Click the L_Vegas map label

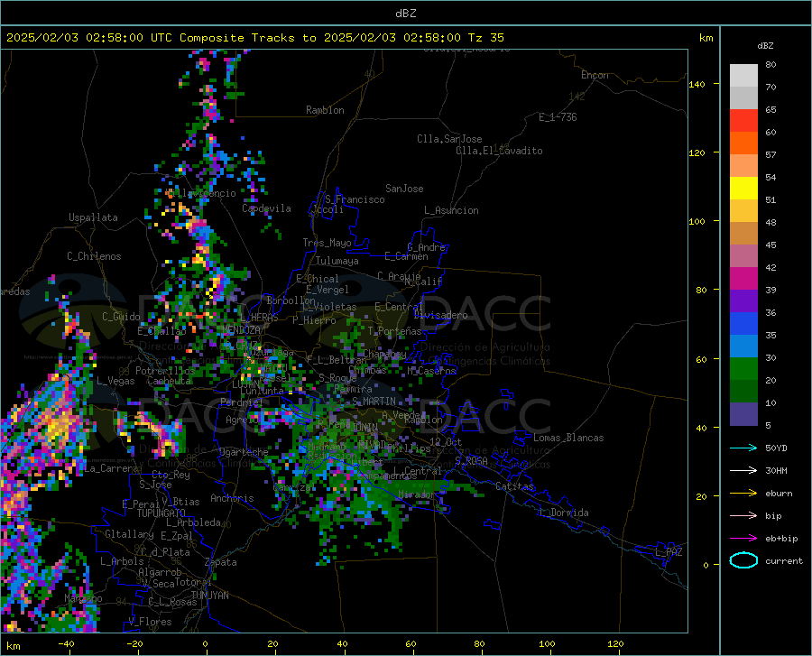(x=115, y=381)
